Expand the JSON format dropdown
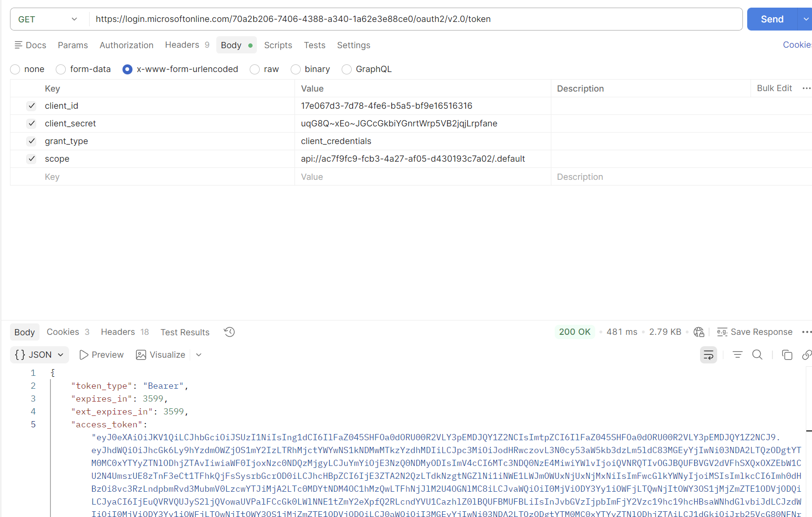The height and width of the screenshot is (517, 812). pyautogui.click(x=40, y=355)
